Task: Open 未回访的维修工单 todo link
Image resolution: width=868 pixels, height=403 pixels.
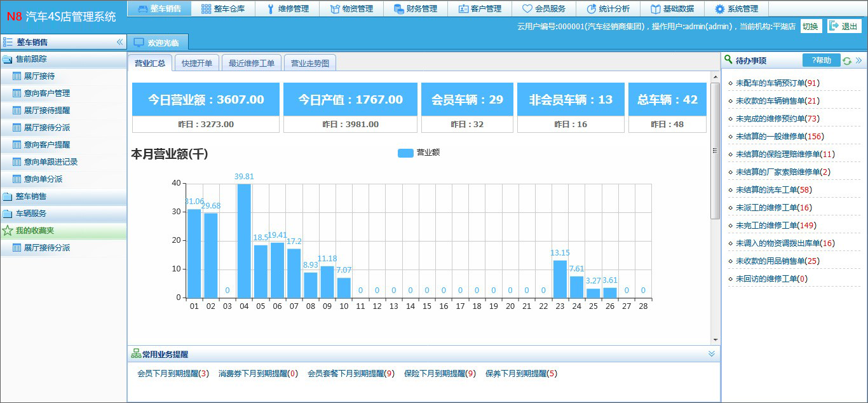Action: pyautogui.click(x=771, y=279)
